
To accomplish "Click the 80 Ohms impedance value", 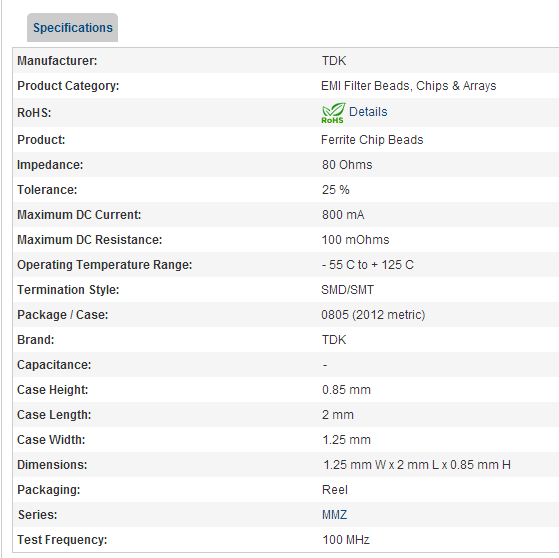I will (x=347, y=165).
